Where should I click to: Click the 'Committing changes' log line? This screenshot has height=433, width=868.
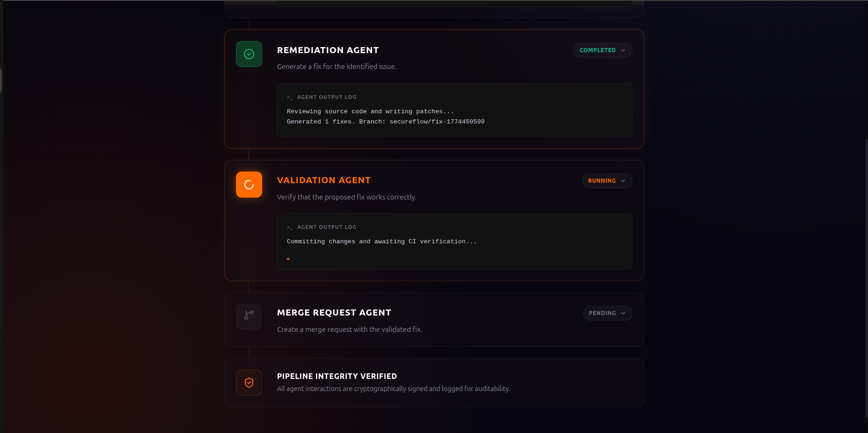382,241
